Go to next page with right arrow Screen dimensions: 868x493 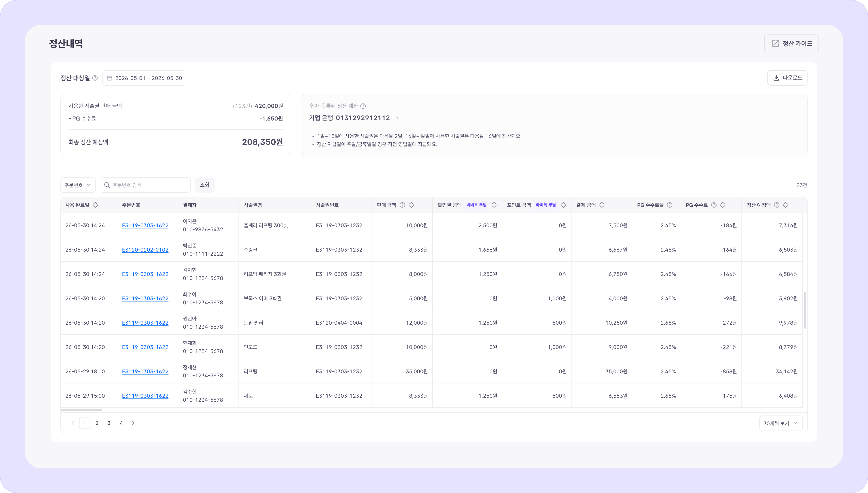tap(133, 423)
